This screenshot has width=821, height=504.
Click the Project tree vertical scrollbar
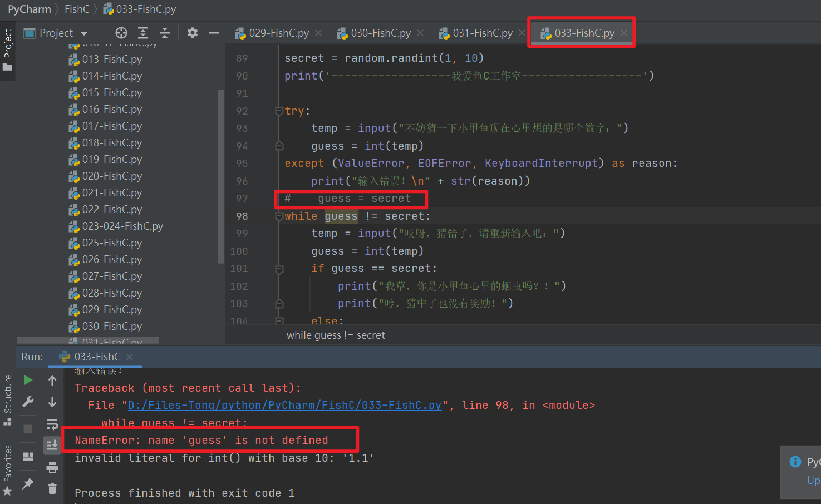(x=220, y=177)
